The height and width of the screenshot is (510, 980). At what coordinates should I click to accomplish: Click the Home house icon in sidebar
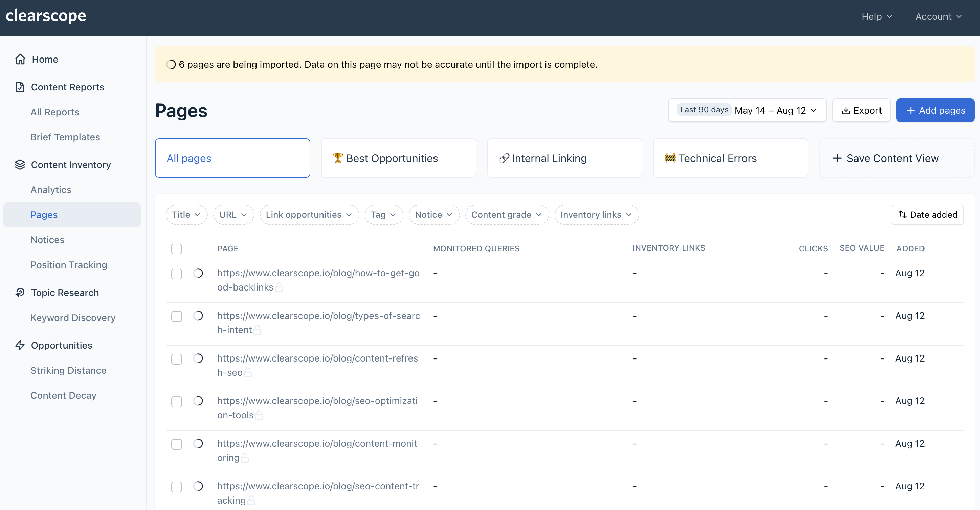(x=20, y=59)
